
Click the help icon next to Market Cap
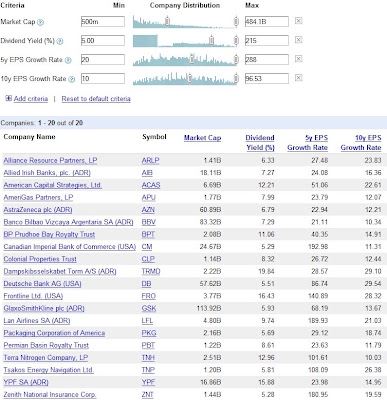(x=40, y=22)
